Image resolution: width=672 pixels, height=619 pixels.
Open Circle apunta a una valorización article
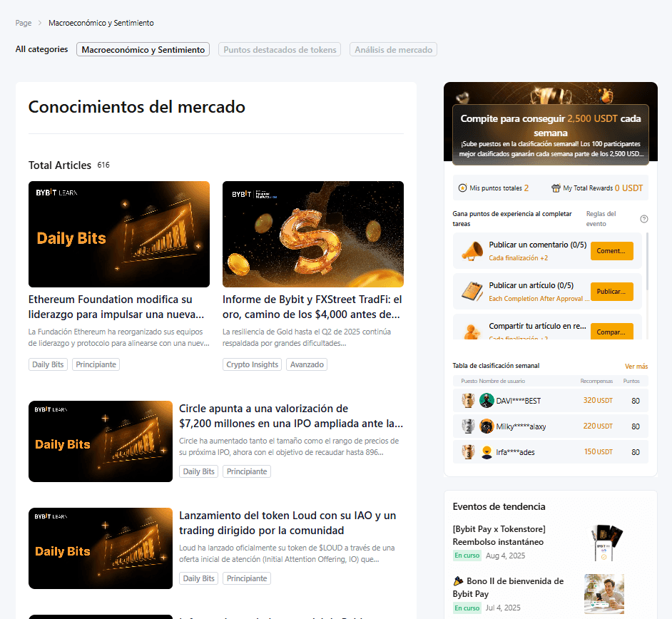pyautogui.click(x=291, y=416)
